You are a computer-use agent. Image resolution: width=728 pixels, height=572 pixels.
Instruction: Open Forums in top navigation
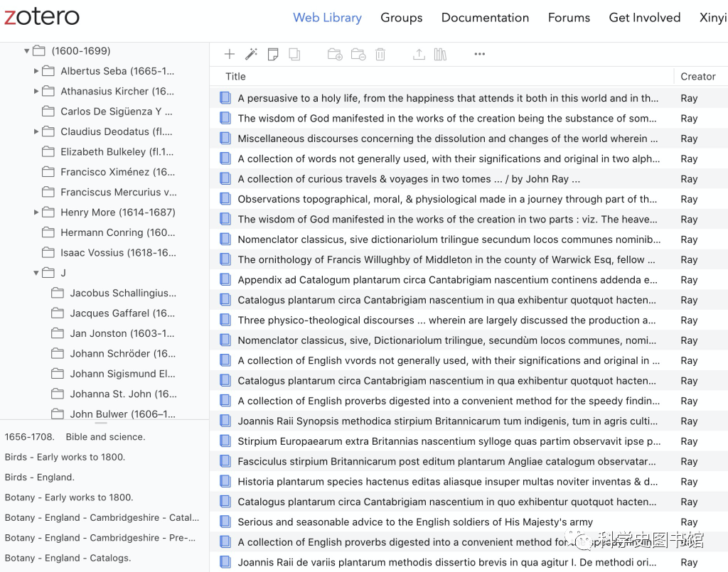[569, 18]
